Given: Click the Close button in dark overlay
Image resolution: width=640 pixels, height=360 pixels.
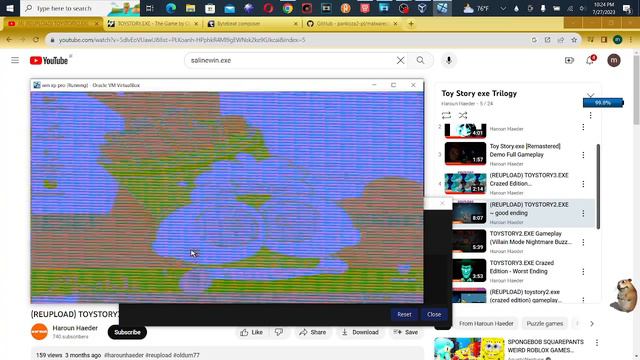Looking at the screenshot, I should coord(434,314).
